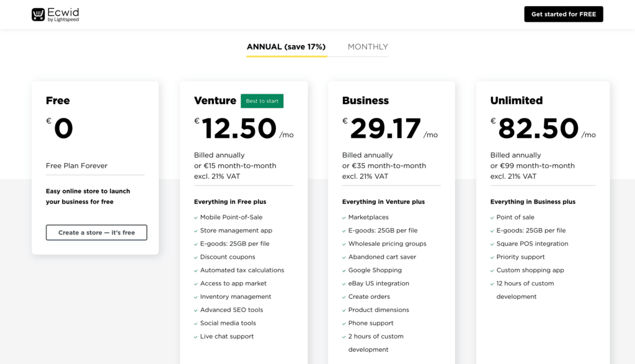Click the checkmark beside Marketplaces
This screenshot has height=364, width=635.
(x=344, y=218)
